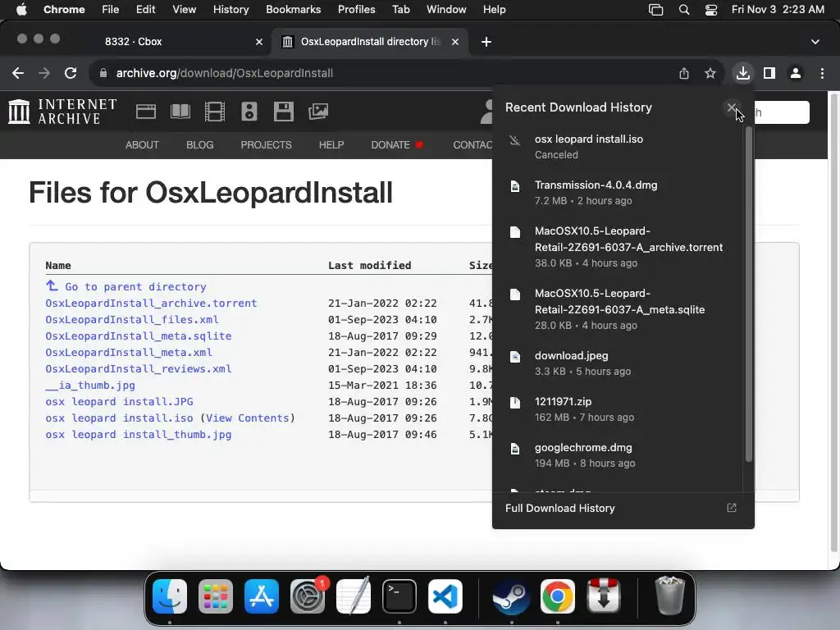The image size is (840, 630).
Task: Click Transmission-4.0.4.dmg download entry
Action: tap(619, 193)
